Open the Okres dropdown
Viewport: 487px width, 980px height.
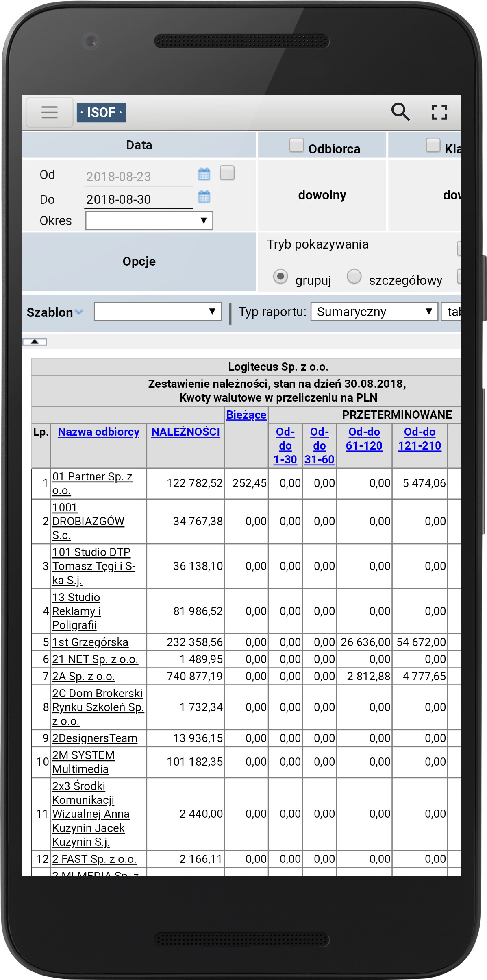tap(149, 220)
